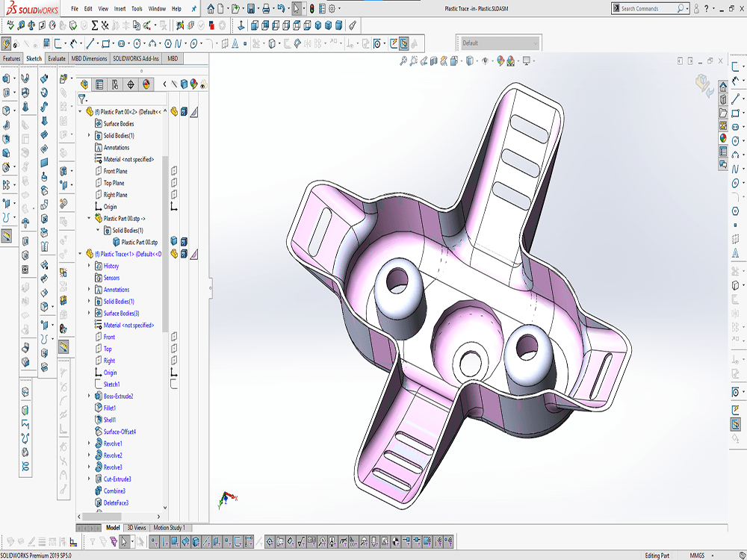Click the MMGS unit system in status bar

coord(697,556)
